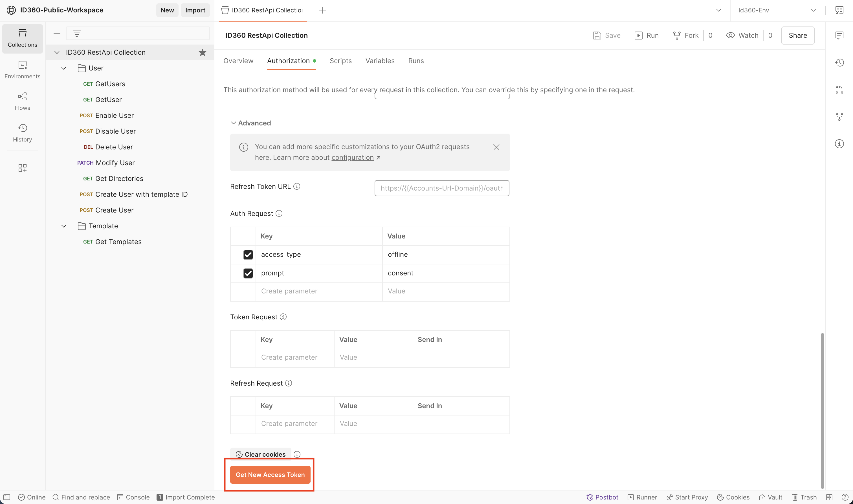Click the Refresh Token URL input field
This screenshot has height=504, width=853.
pos(442,188)
